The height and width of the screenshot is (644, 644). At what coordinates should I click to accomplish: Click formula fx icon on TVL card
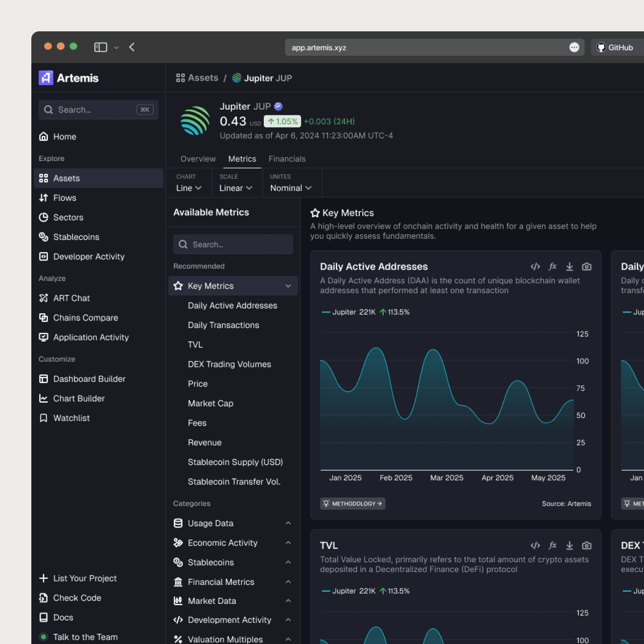point(552,546)
